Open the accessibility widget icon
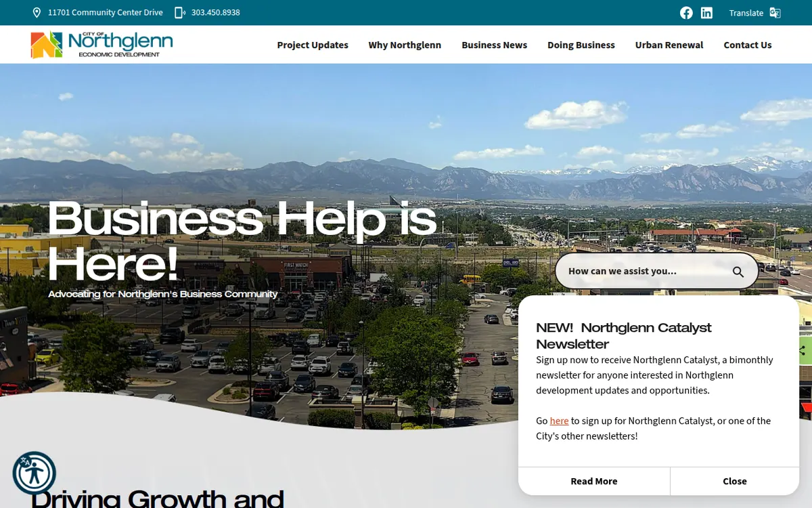The height and width of the screenshot is (508, 812). click(34, 473)
